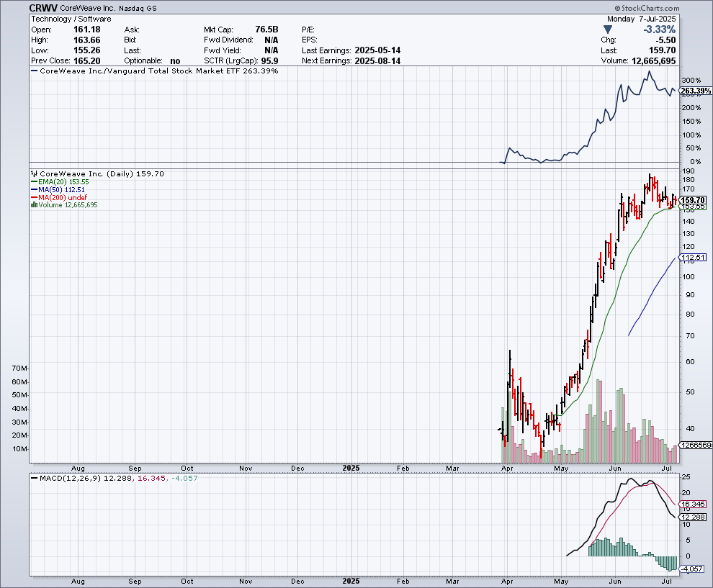Click the SCTR (LrgCap) value 95.9
Viewport: 713px width, 588px height.
pyautogui.click(x=269, y=61)
